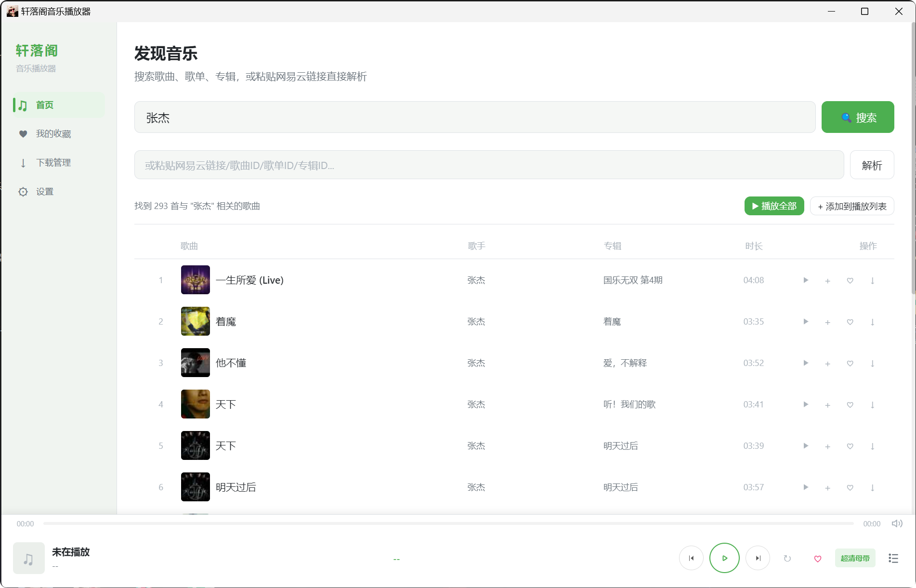916x588 pixels.
Task: Click the now playing music note placeholder
Action: (29, 558)
